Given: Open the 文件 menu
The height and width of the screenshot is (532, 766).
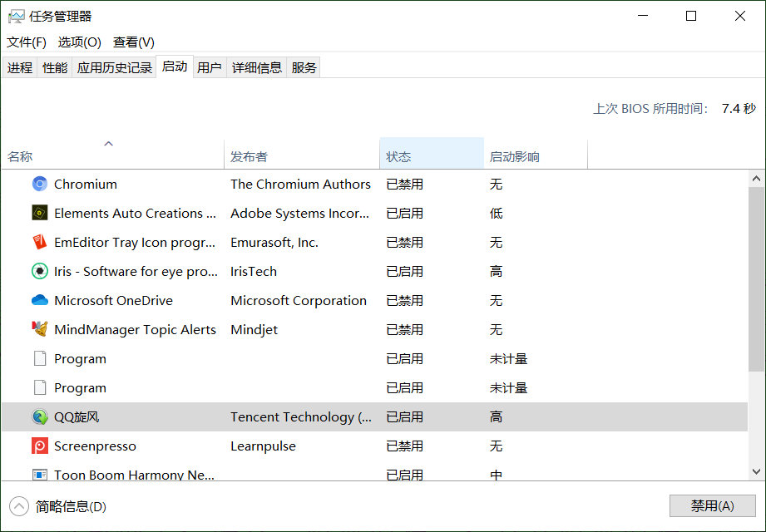Looking at the screenshot, I should tap(25, 42).
